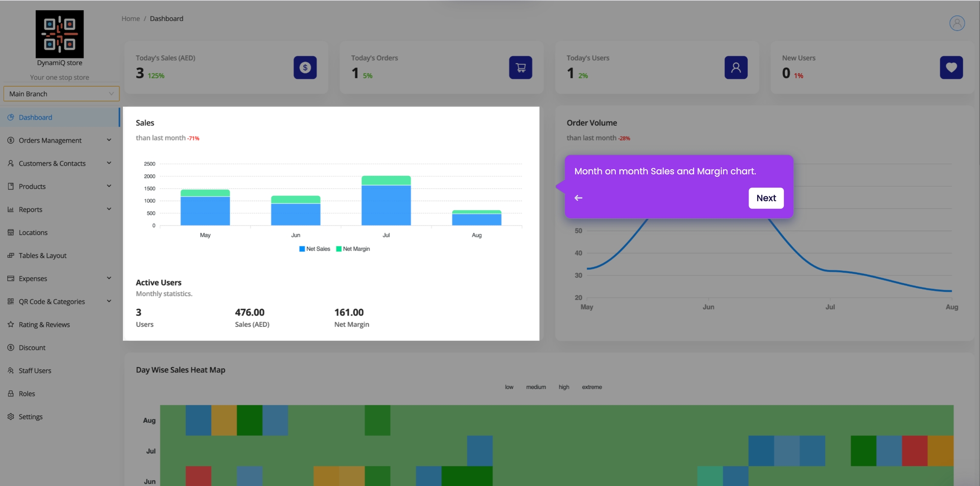
Task: Expand Reports section chevron
Action: 109,209
